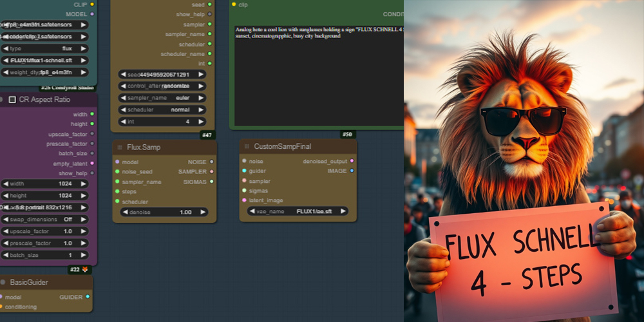Screen dimensions: 644x322
Task: Click the fox icon on the #22 badge
Action: click(85, 269)
